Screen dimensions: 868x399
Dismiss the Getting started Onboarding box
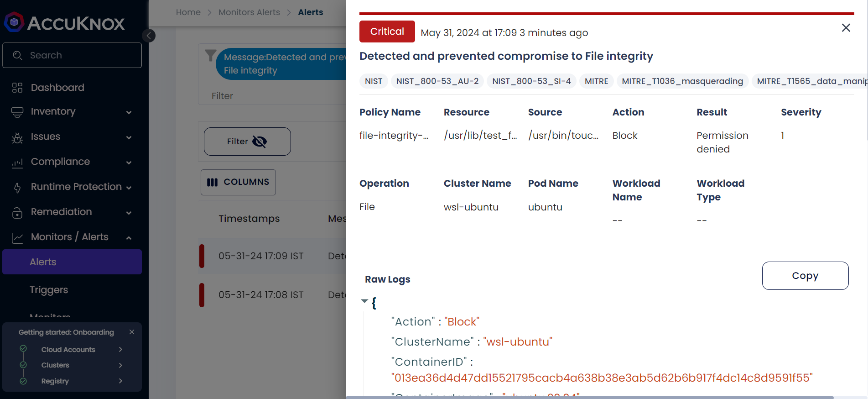click(x=132, y=332)
